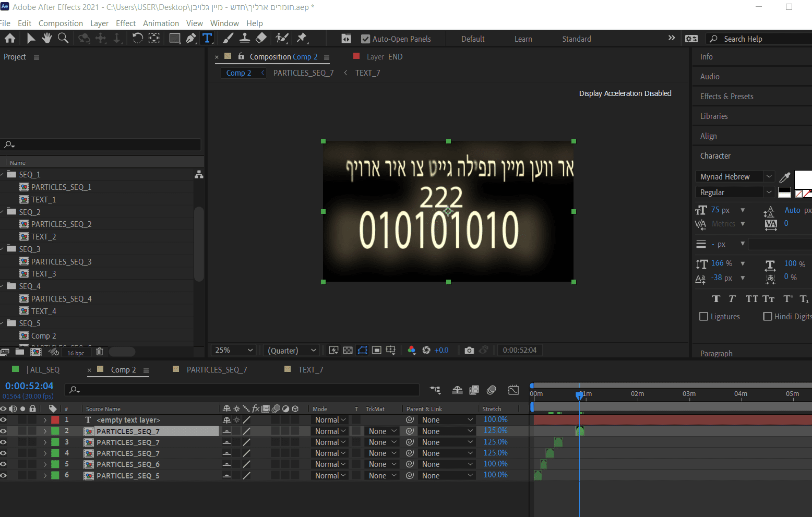Screen dimensions: 812x517
Task: Select the Pen tool
Action: tap(191, 38)
